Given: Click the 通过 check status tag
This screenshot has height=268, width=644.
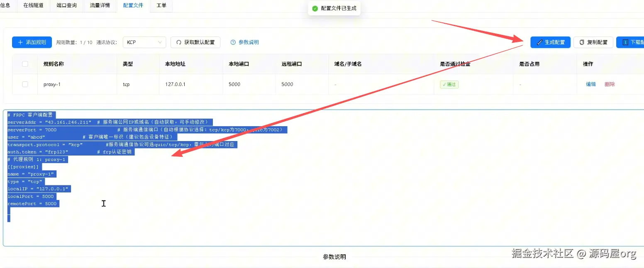Looking at the screenshot, I should pyautogui.click(x=449, y=85).
